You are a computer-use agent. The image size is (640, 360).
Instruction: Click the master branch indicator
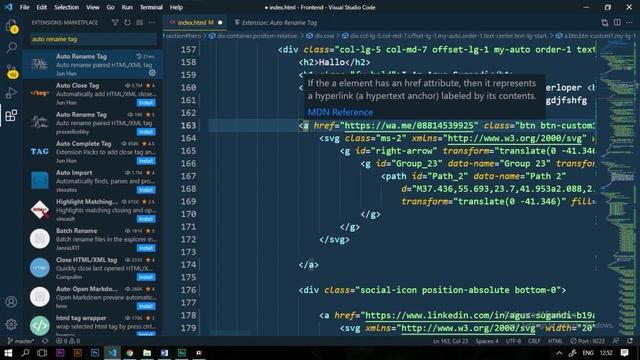pyautogui.click(x=21, y=341)
